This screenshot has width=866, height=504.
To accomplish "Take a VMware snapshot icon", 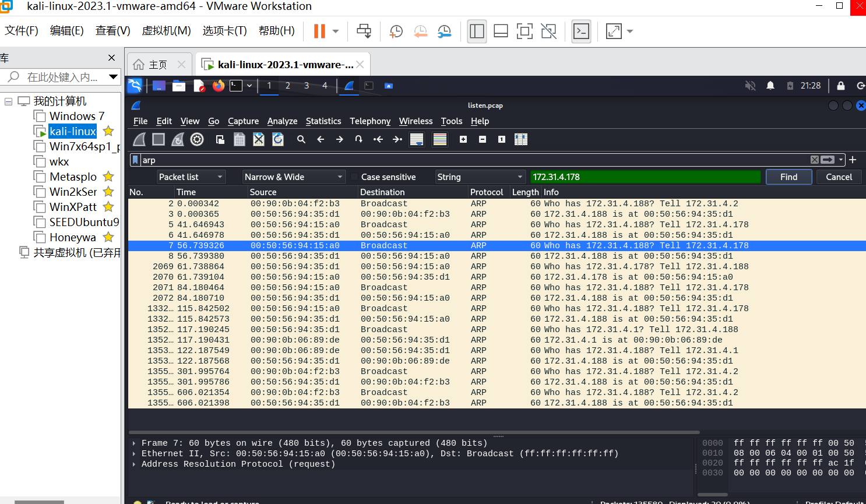I will click(396, 31).
